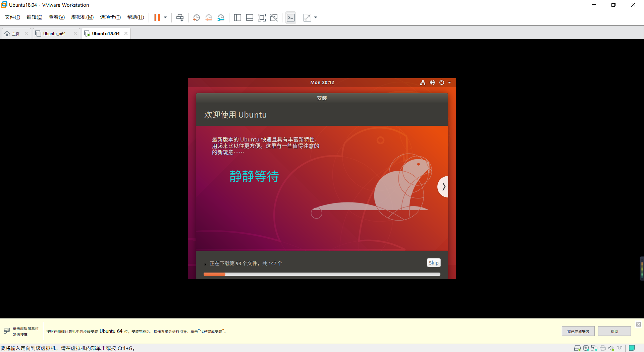Image resolution: width=644 pixels, height=352 pixels.
Task: Switch to Unity mode icon
Action: pos(274,17)
